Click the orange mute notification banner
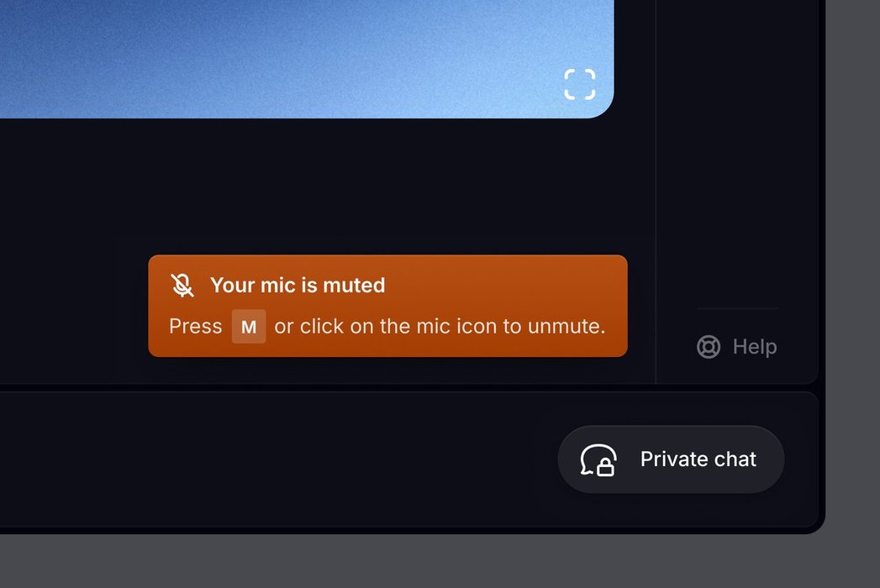The width and height of the screenshot is (880, 588). point(387,306)
